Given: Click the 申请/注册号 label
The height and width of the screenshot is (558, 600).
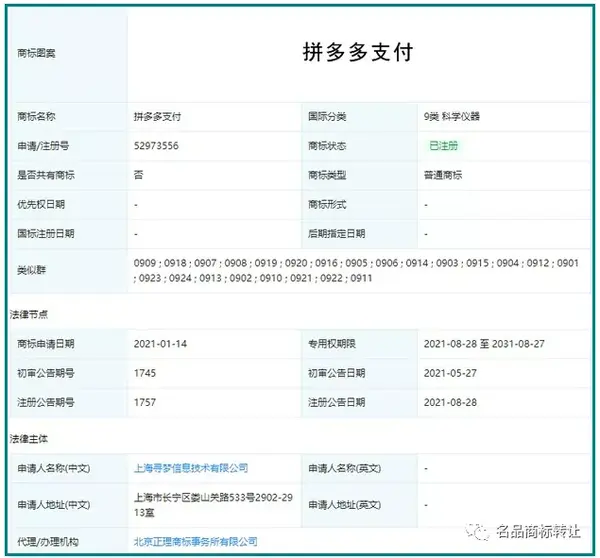Looking at the screenshot, I should click(43, 146).
